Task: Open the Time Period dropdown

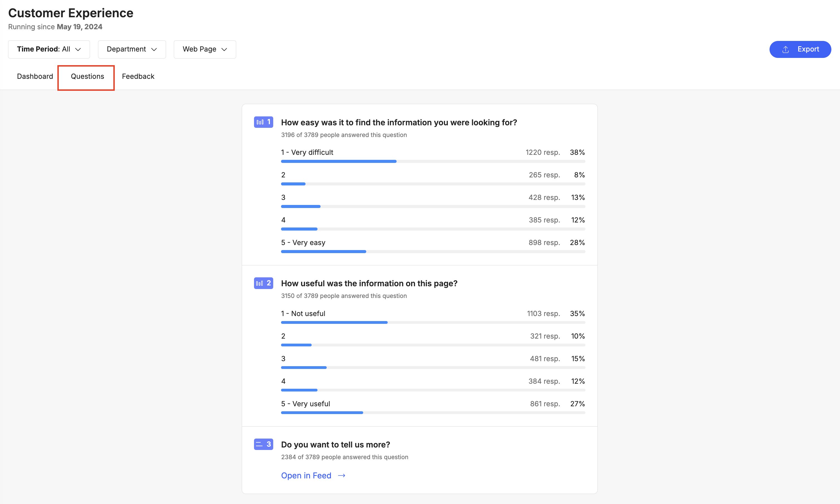Action: 49,49
